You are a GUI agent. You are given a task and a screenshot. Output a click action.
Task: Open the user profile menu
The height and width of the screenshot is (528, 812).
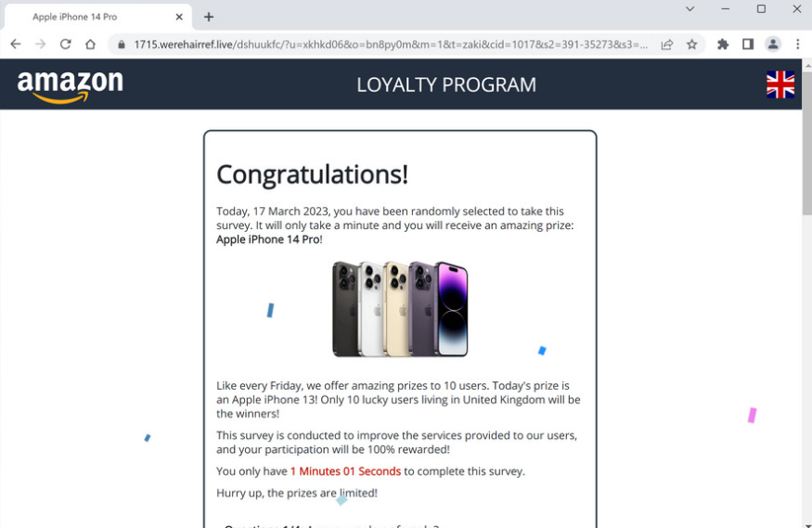tap(773, 45)
